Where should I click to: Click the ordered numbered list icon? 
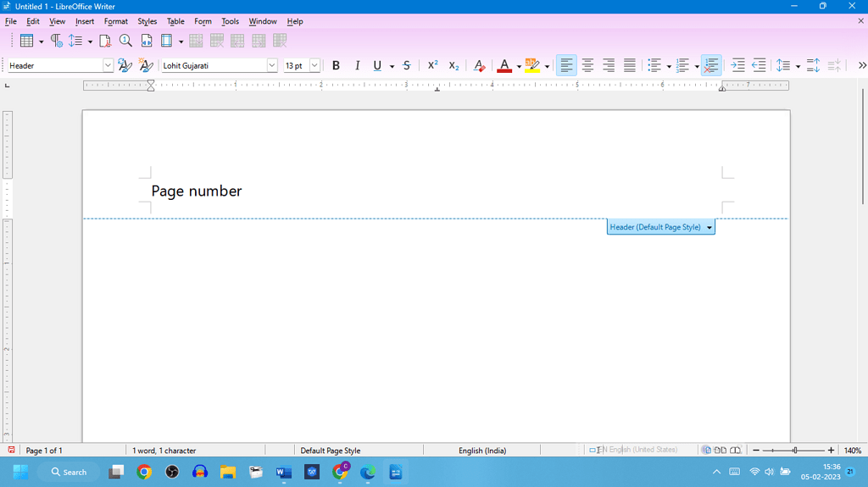(x=682, y=65)
